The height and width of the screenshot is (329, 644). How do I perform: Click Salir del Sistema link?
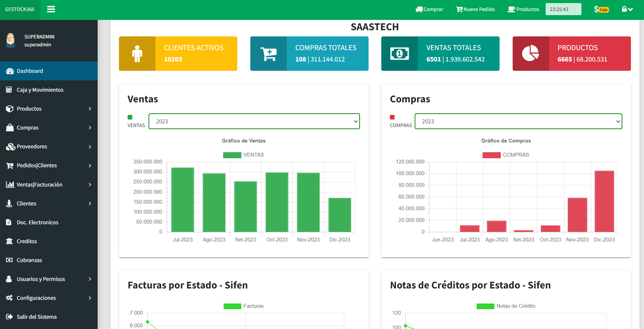36,317
